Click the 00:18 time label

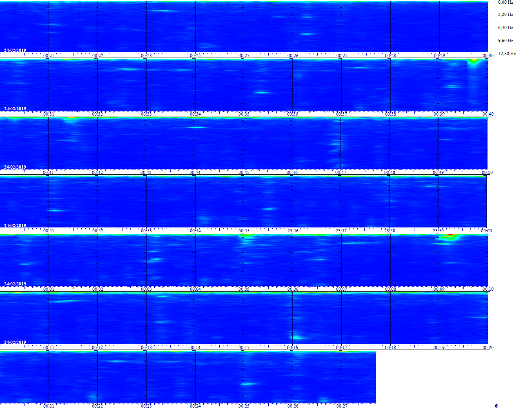point(390,348)
